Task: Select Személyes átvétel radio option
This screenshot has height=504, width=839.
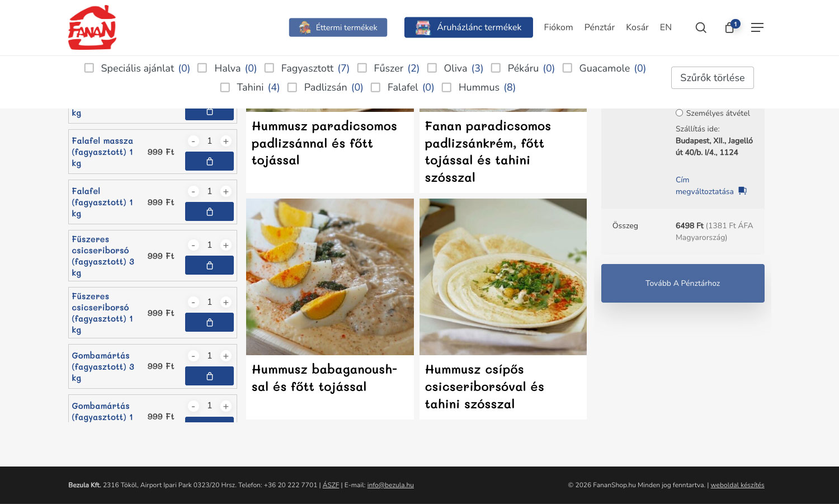Action: click(679, 113)
